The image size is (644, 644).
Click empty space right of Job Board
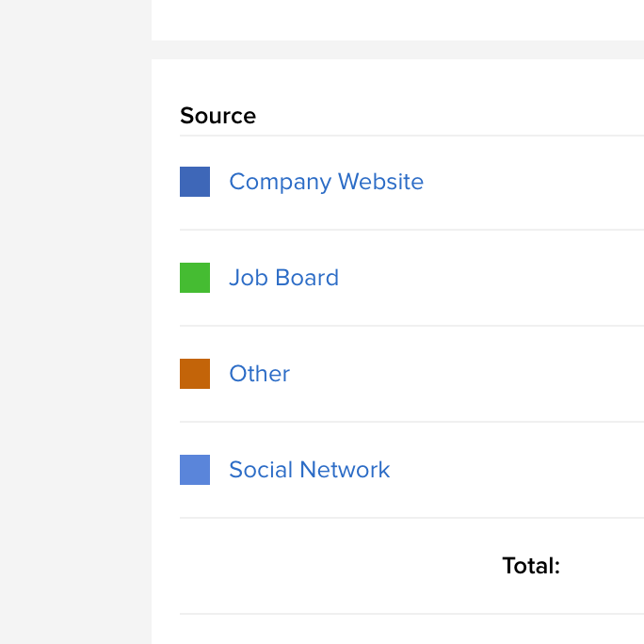click(x=492, y=278)
